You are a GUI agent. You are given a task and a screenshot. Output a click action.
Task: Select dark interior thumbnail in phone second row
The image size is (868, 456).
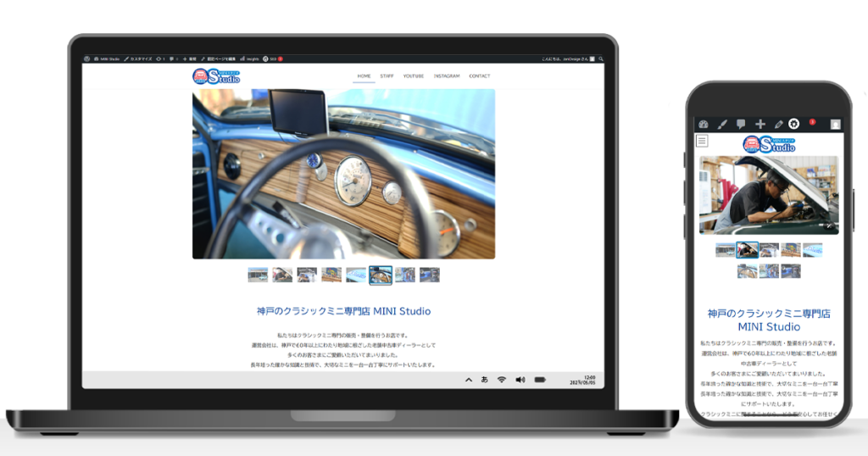click(x=791, y=271)
